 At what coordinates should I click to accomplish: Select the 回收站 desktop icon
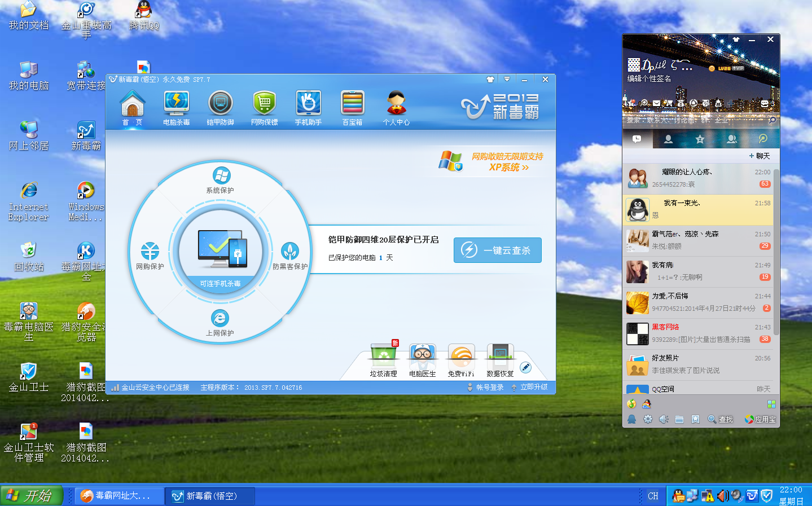(x=28, y=257)
